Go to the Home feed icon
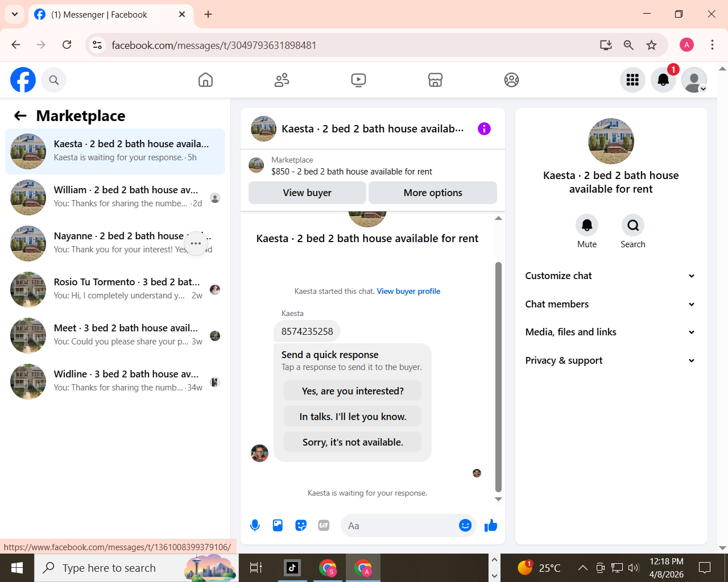The image size is (728, 582). tap(205, 80)
